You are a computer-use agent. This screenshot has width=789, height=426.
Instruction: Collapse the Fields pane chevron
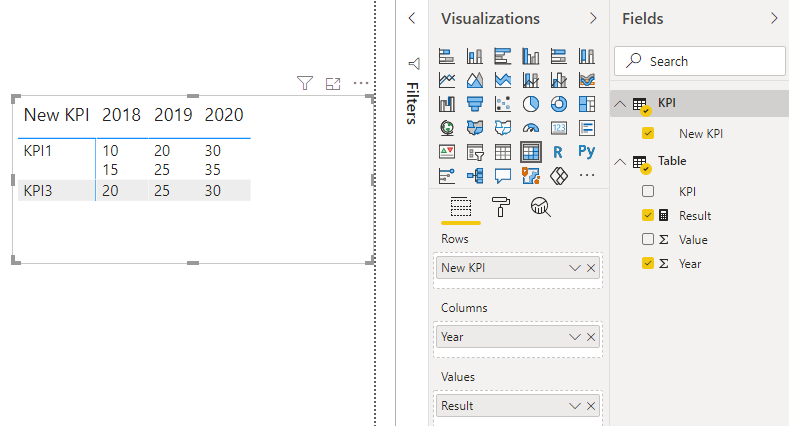tap(774, 19)
